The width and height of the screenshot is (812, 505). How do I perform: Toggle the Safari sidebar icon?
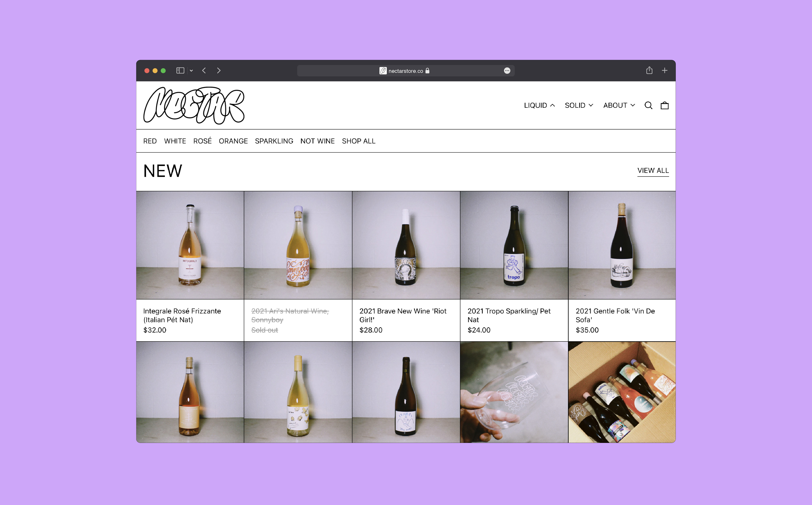(180, 70)
